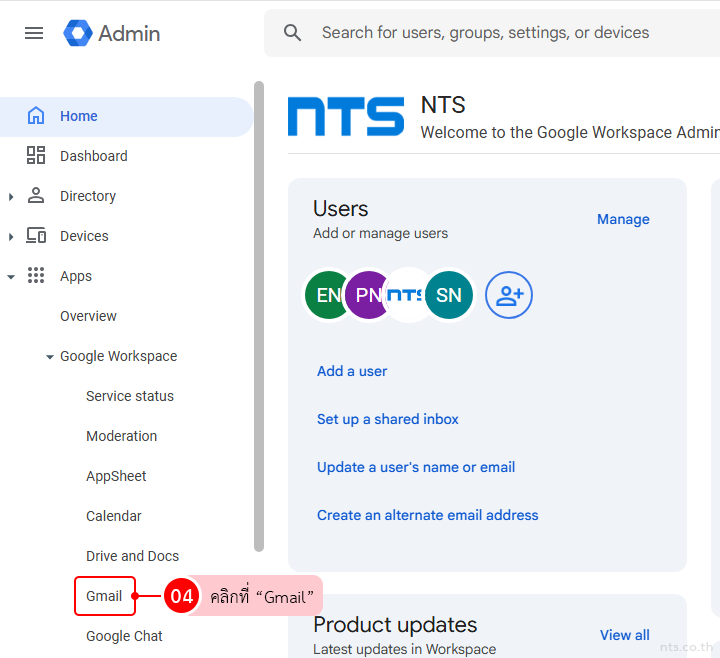Viewport: 720px width, 658px height.
Task: Open Dashboard in the sidebar
Action: pos(94,156)
